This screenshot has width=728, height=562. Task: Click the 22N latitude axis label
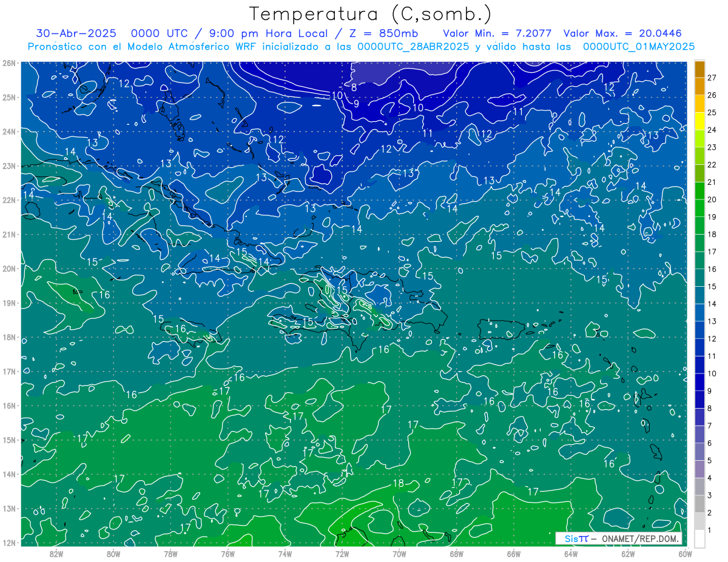pyautogui.click(x=9, y=200)
